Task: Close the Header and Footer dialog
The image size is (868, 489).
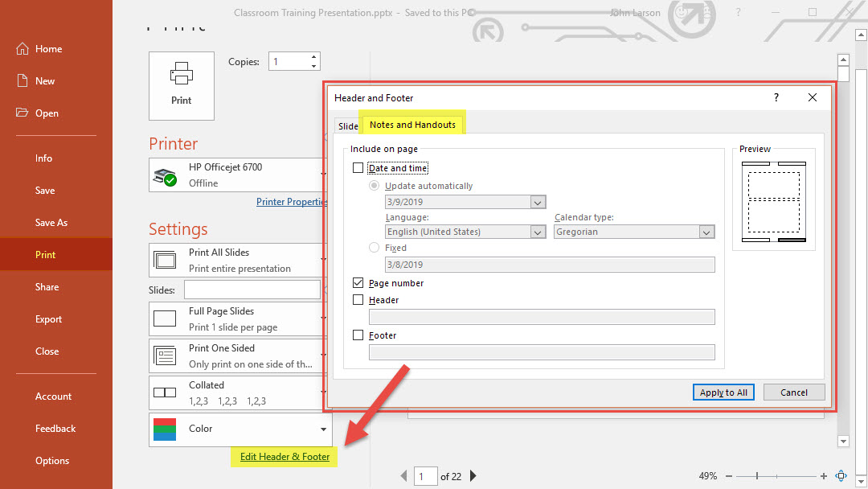Action: 812,97
